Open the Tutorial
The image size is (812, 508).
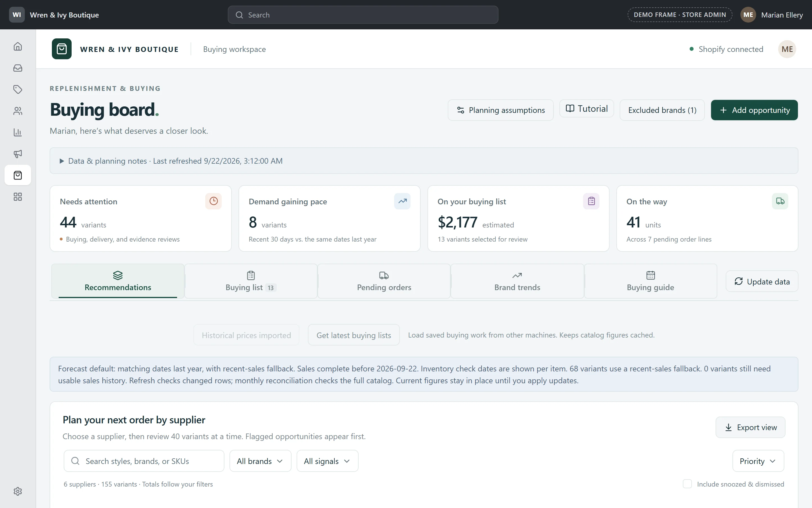pos(586,109)
